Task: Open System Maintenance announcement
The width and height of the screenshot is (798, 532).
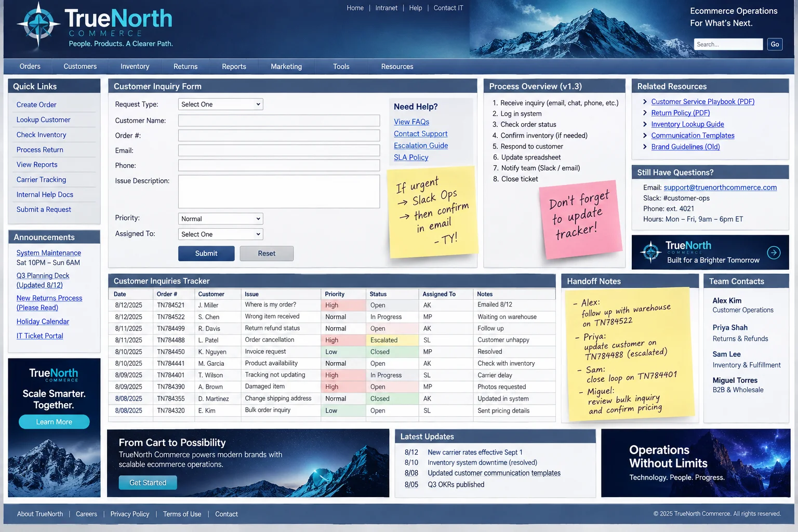Action: [x=48, y=253]
